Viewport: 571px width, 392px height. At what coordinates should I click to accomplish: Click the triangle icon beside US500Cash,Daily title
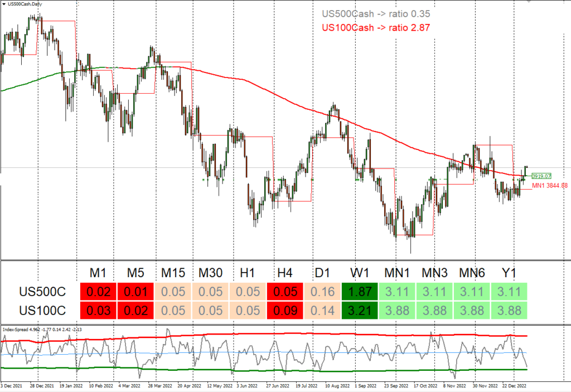[x=4, y=4]
